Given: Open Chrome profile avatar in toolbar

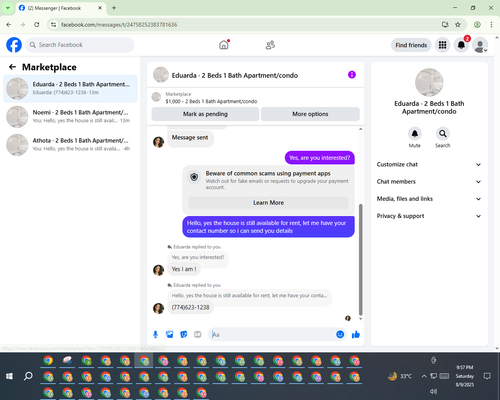Looking at the screenshot, I should coord(477,24).
